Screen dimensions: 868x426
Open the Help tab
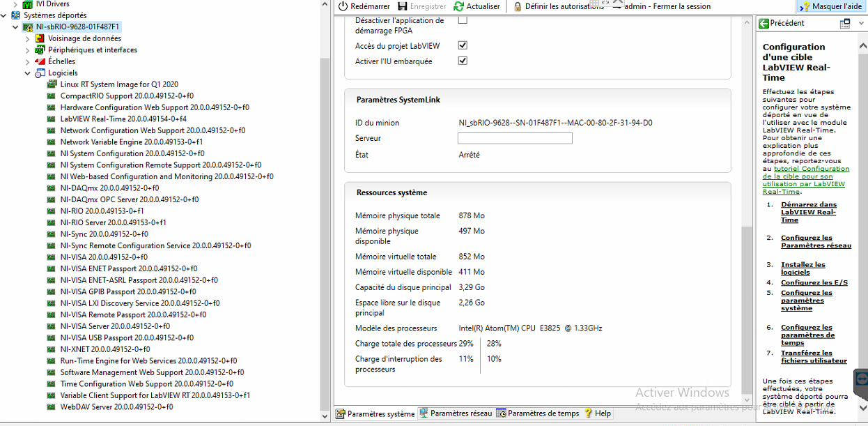pos(598,413)
